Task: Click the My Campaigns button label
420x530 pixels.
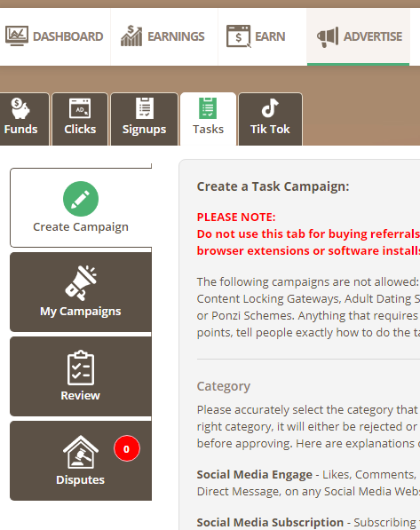Action: point(81,311)
